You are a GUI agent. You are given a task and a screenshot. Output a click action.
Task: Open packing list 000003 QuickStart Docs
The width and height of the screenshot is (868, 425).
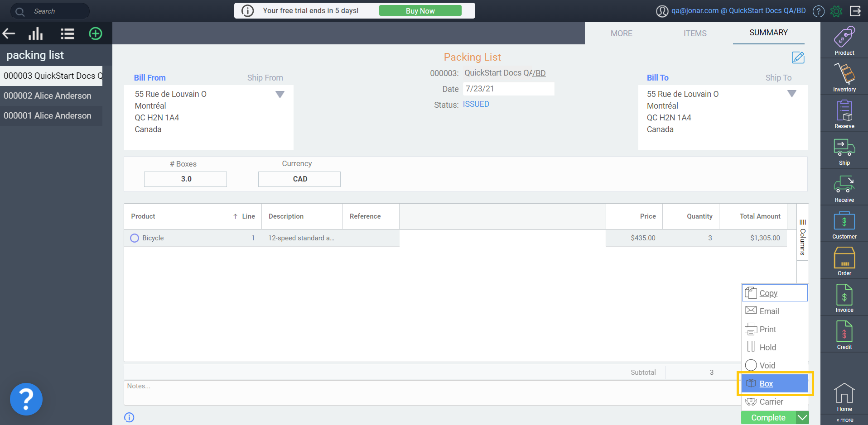tap(51, 76)
